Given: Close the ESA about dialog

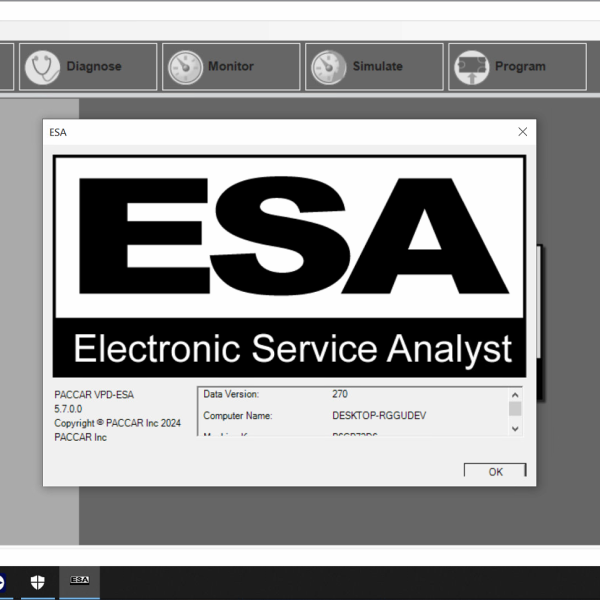Looking at the screenshot, I should 522,132.
